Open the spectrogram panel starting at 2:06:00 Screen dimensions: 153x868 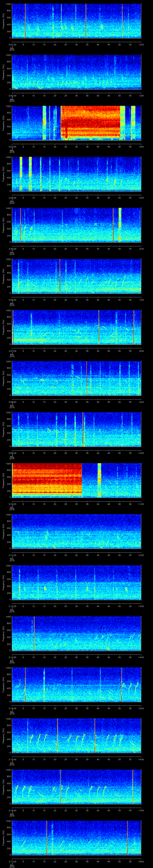click(77, 276)
